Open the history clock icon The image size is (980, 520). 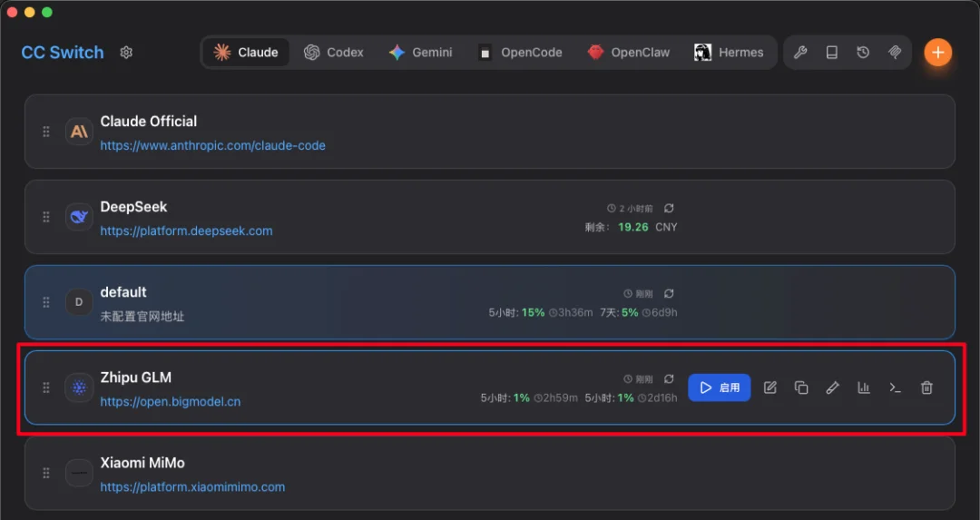click(863, 53)
